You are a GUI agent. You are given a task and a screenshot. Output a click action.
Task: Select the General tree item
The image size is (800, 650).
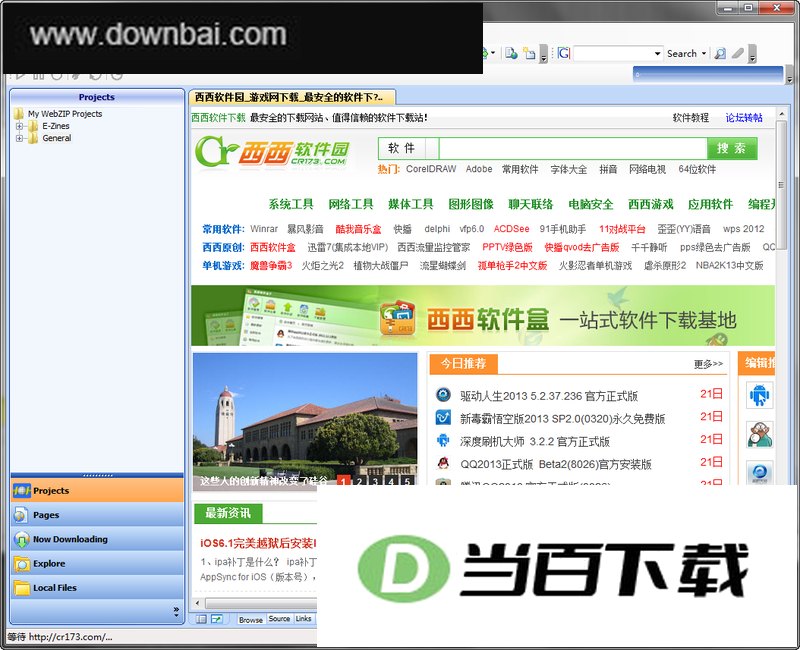pyautogui.click(x=57, y=138)
